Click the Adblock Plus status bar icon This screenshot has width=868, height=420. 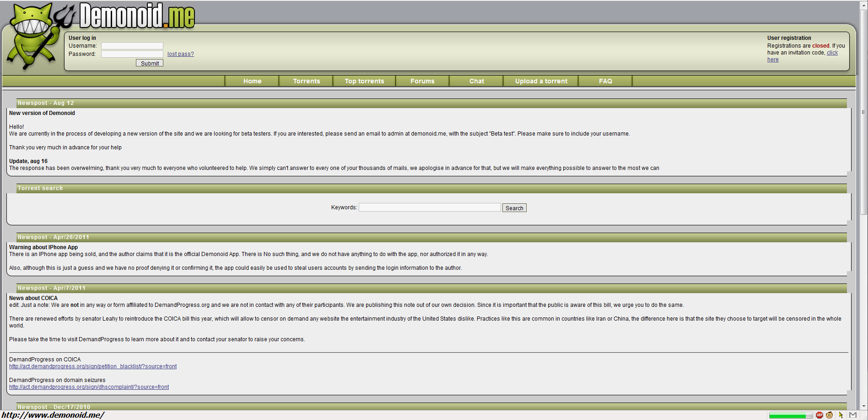coord(819,415)
